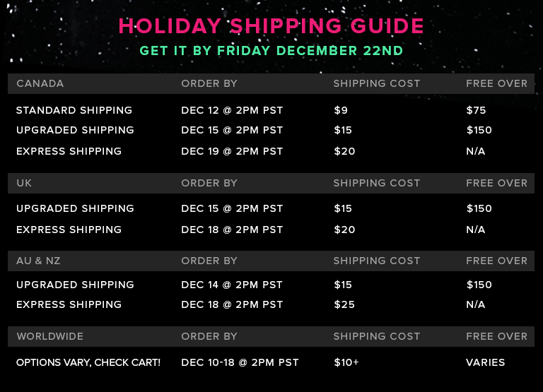Select Canada Standard Shipping row label
This screenshot has height=392, width=543.
74,110
